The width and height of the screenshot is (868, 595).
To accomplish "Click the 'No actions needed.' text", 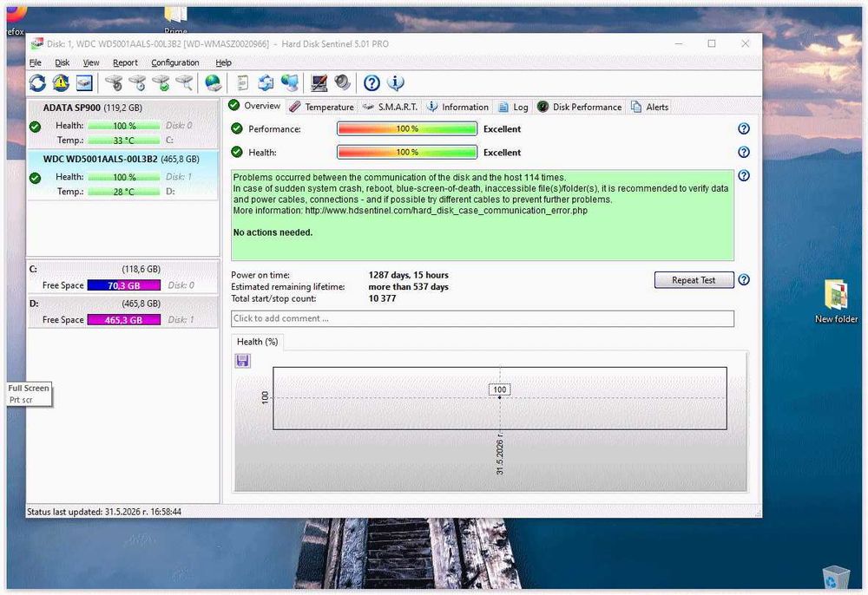I will (273, 232).
